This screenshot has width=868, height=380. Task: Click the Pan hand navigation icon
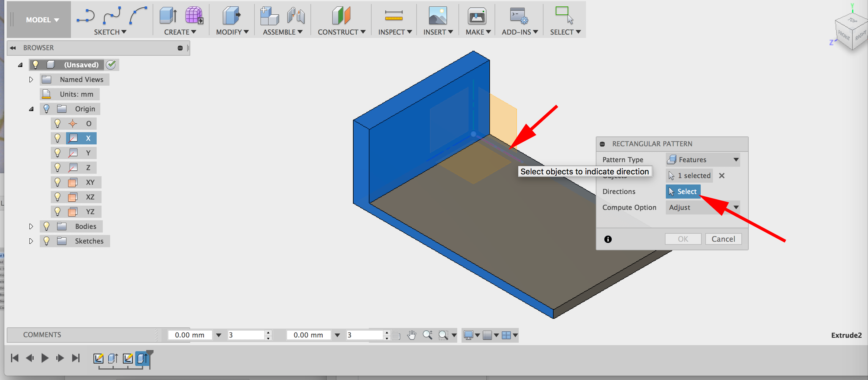pyautogui.click(x=411, y=335)
